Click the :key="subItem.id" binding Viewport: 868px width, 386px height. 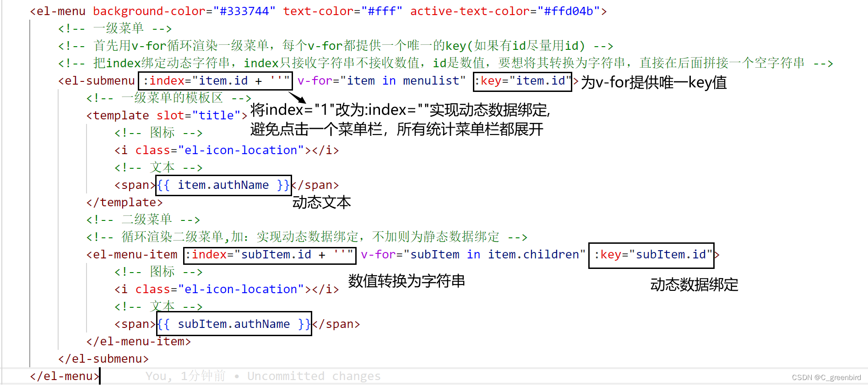click(653, 254)
